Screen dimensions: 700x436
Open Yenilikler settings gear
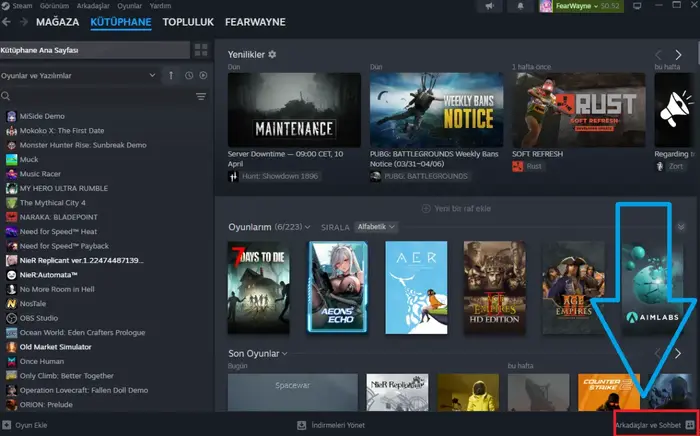(272, 54)
